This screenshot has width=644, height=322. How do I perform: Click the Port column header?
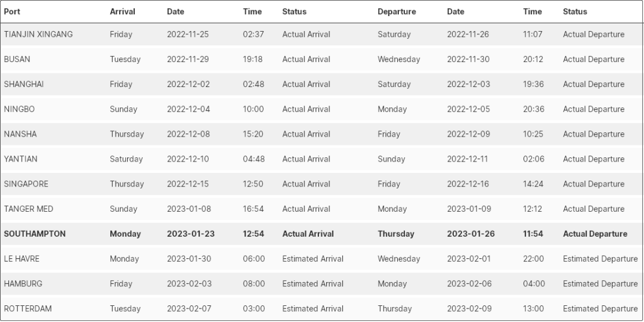pos(12,11)
